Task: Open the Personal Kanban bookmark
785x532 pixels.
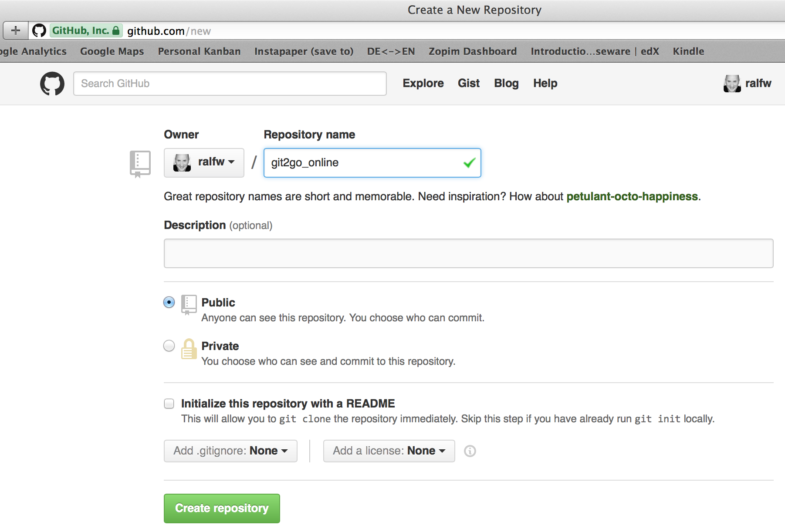Action: (199, 51)
